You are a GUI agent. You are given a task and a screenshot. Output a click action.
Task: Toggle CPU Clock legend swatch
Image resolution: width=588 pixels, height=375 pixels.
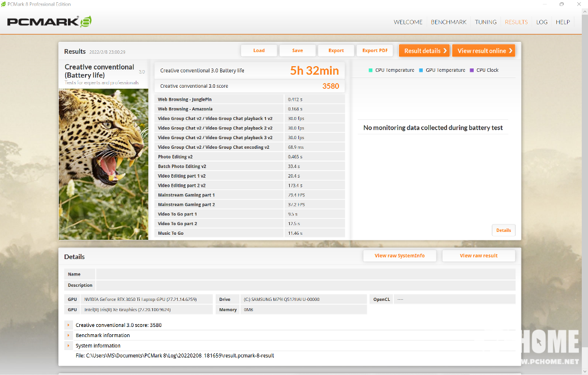point(472,71)
